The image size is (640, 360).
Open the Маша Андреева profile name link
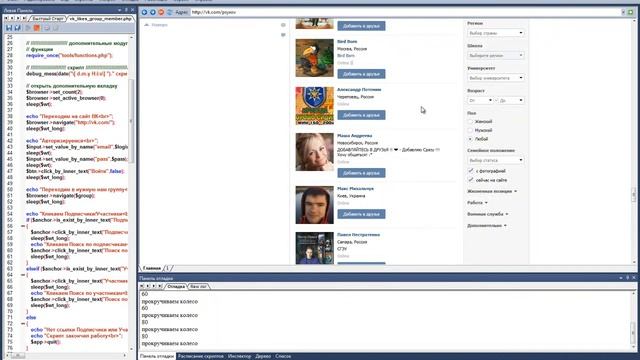(354, 136)
